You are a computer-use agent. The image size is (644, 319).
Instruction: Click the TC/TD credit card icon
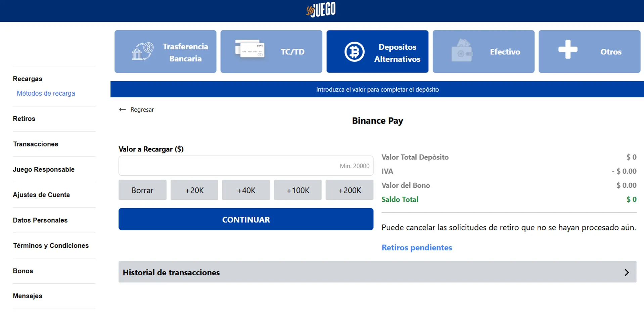[x=250, y=50]
